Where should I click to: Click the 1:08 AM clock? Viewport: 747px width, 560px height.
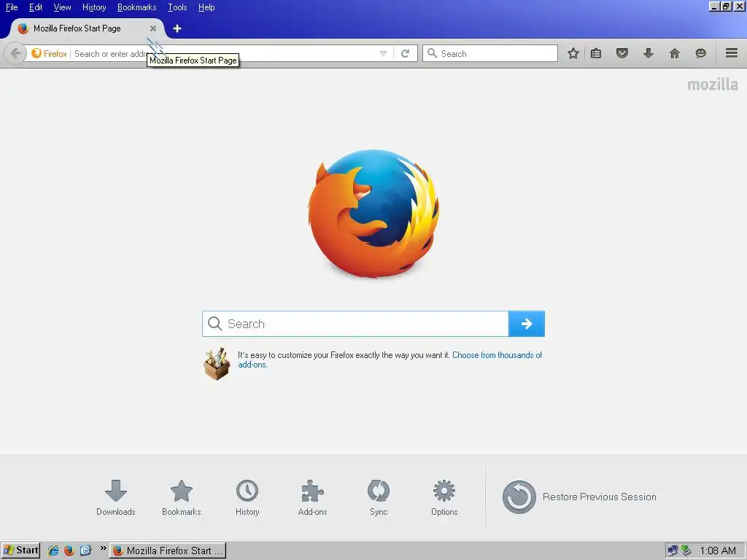(x=718, y=551)
